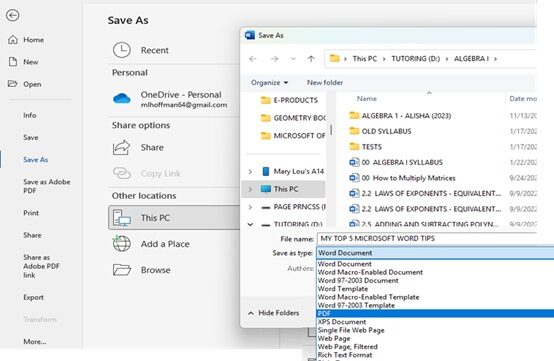Image resolution: width=554 pixels, height=361 pixels.
Task: Click the Save as type combo box
Action: click(435, 253)
